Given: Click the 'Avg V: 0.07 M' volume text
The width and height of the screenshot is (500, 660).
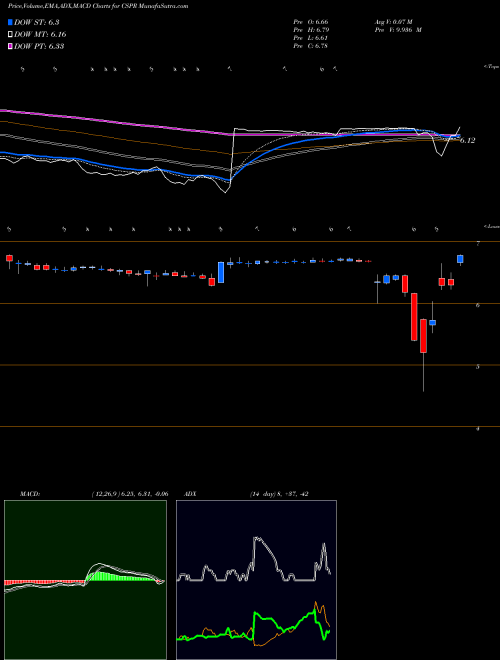Looking at the screenshot, I should click(x=393, y=22).
